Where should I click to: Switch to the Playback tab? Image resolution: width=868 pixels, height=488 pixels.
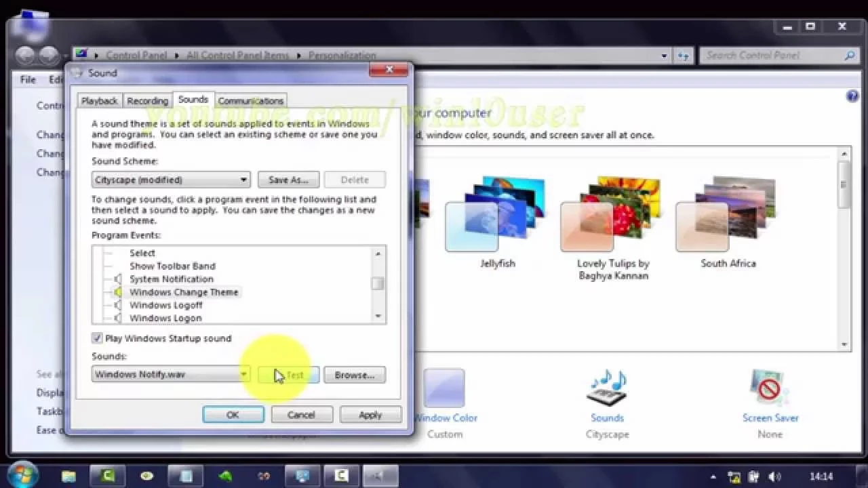click(x=100, y=100)
